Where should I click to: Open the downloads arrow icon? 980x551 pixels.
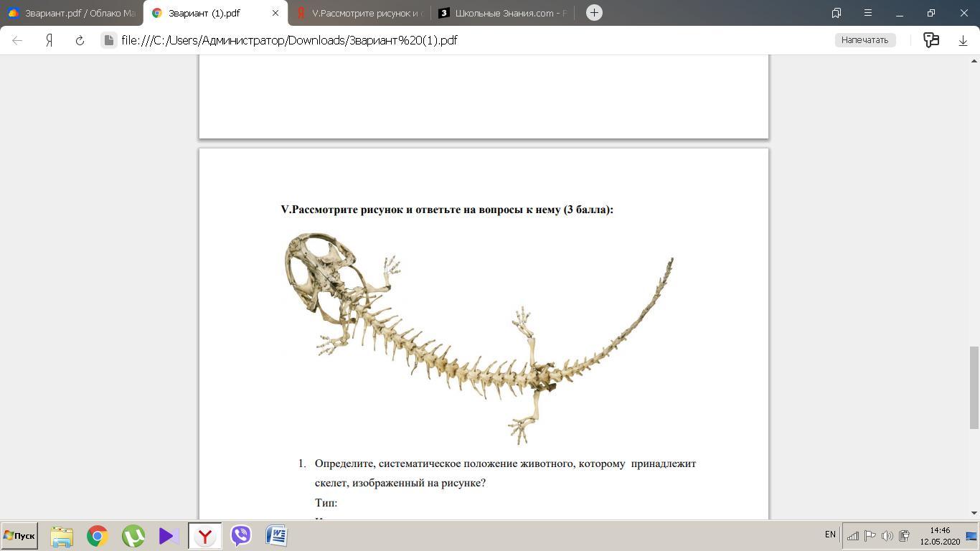(963, 40)
